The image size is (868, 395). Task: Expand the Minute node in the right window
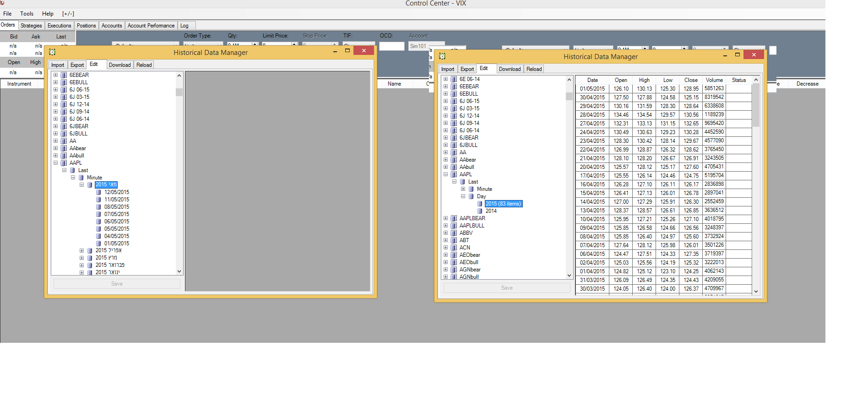point(463,189)
